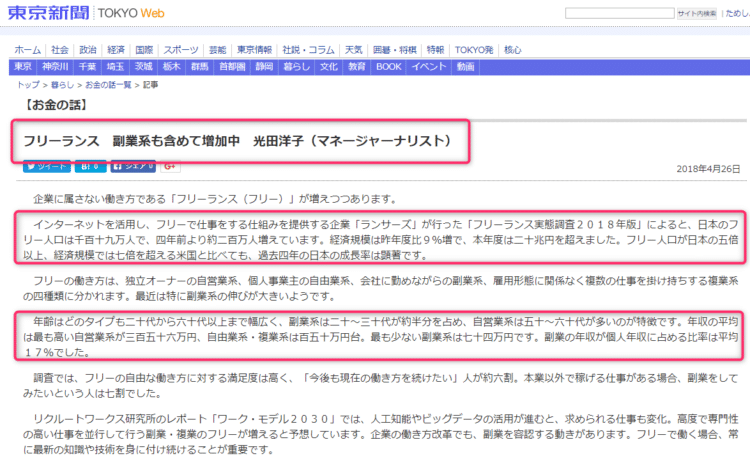
Task: Select the 神奈川 regional tab
Action: [x=55, y=66]
